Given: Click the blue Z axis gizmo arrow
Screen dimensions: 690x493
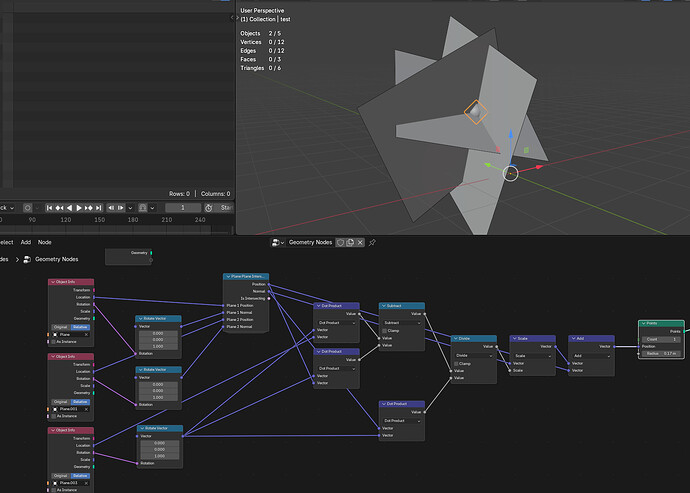Looking at the screenshot, I should tap(510, 133).
